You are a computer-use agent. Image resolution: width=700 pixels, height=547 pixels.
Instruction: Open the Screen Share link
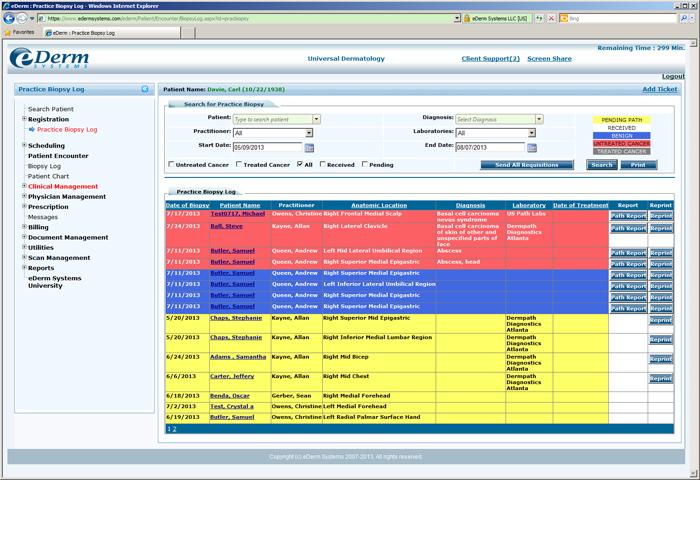pos(549,58)
